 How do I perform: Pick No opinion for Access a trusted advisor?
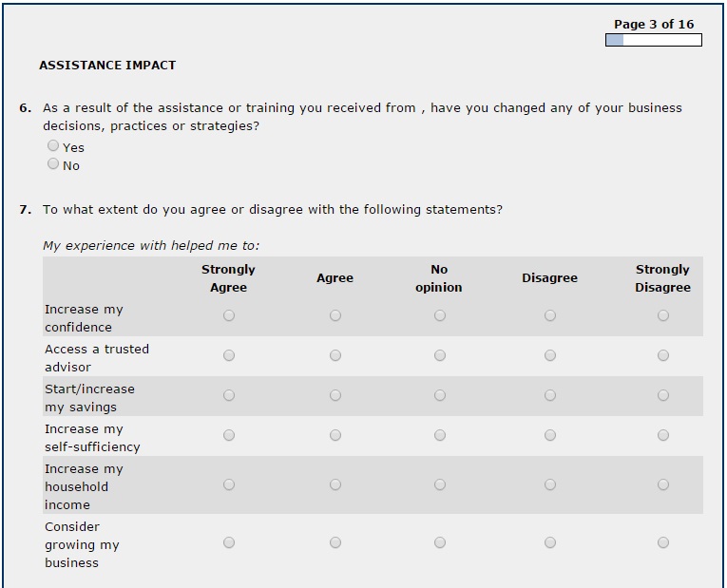tap(440, 356)
